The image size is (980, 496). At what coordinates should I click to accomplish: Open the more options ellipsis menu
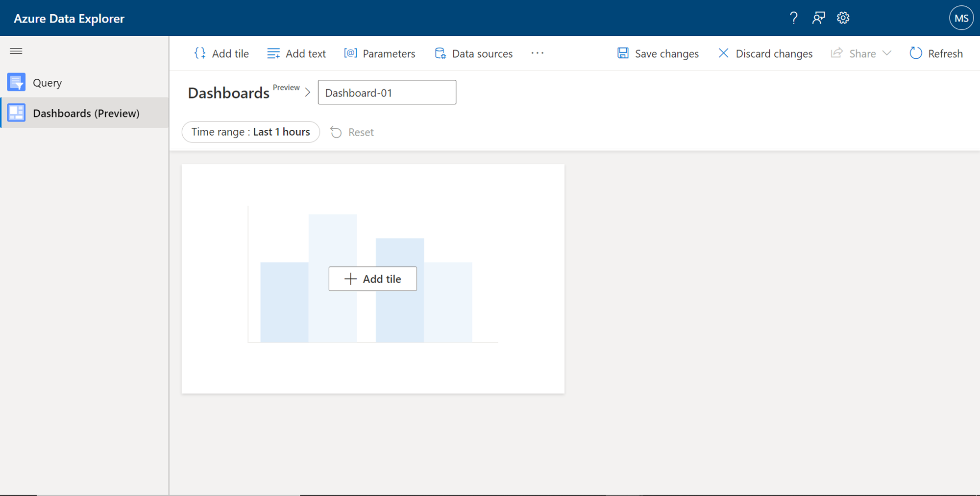pos(538,53)
